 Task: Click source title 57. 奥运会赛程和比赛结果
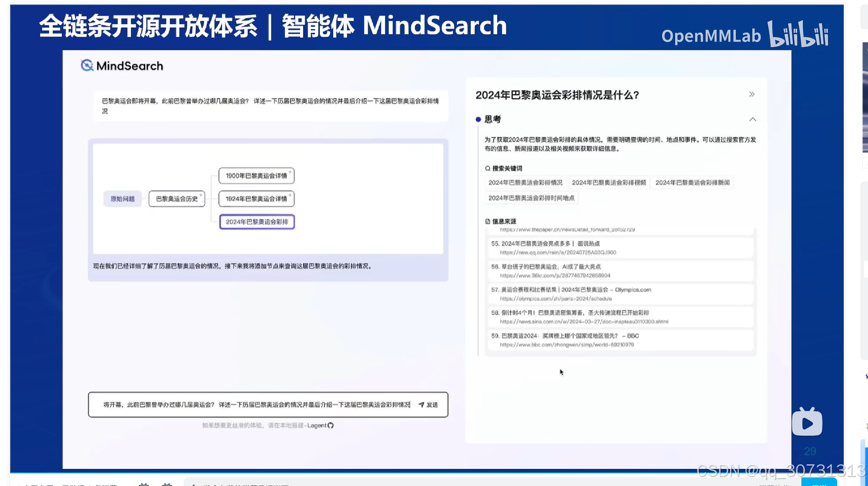[x=571, y=290]
